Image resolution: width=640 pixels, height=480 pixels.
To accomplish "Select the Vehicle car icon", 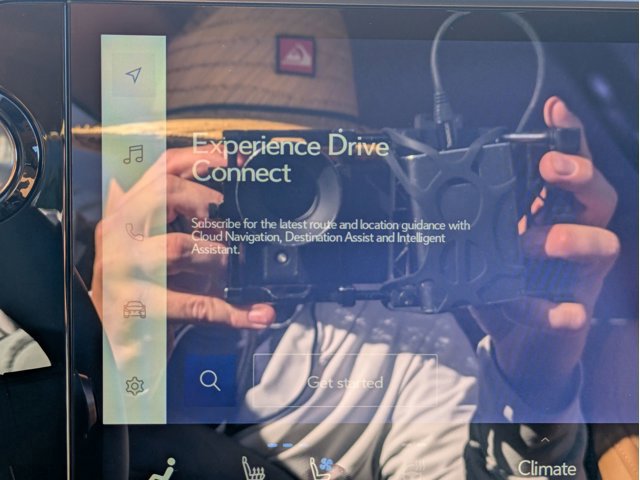I will [134, 309].
